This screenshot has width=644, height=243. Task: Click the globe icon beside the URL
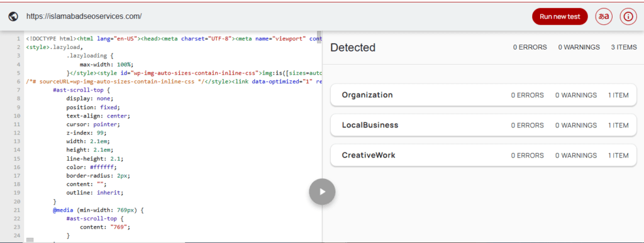point(13,16)
